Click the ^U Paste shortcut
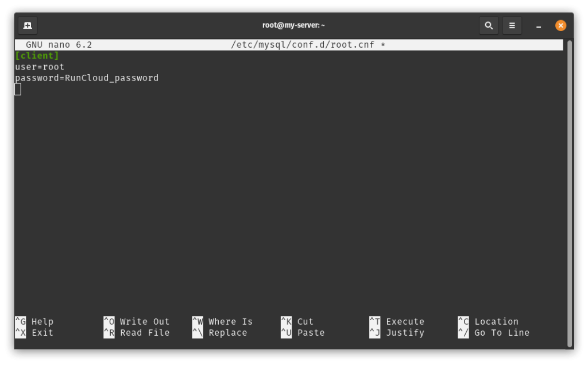 (x=303, y=333)
